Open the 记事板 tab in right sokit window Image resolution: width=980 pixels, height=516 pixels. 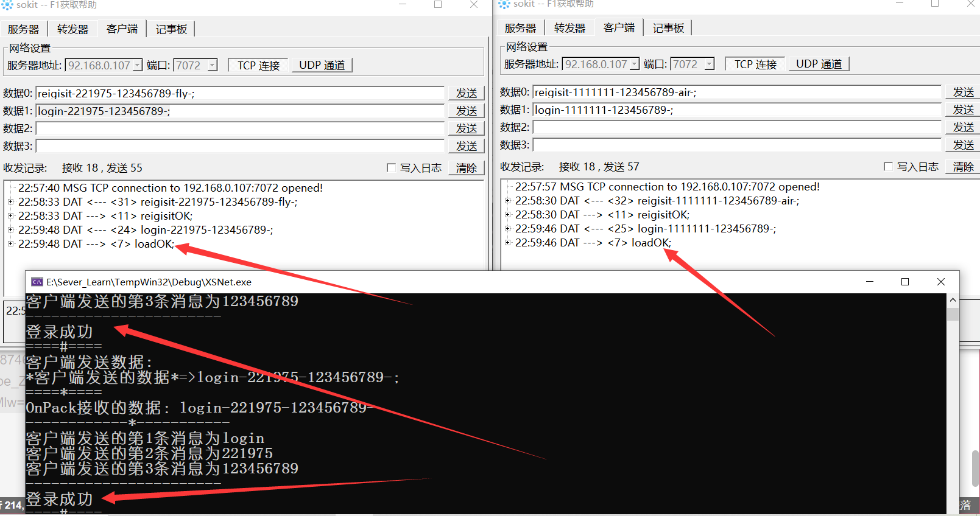(x=668, y=28)
